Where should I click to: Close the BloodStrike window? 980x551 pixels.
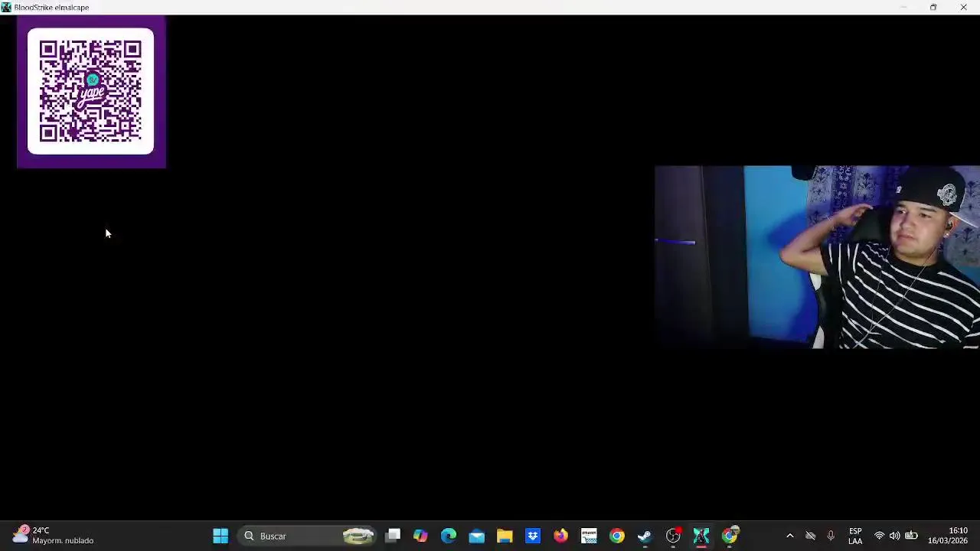click(964, 7)
